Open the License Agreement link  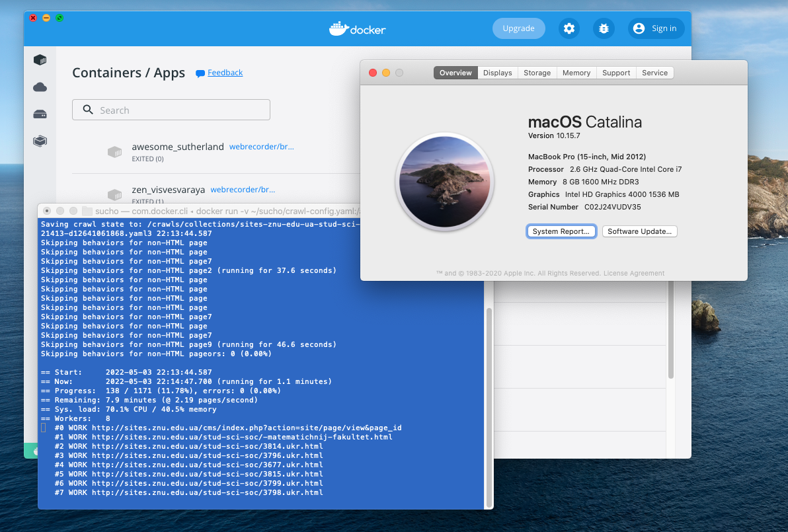(634, 274)
